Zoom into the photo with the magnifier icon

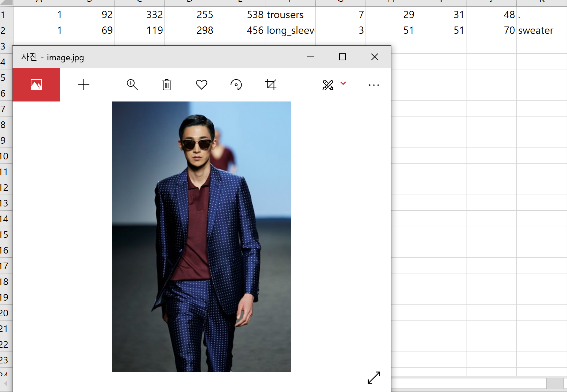click(132, 85)
